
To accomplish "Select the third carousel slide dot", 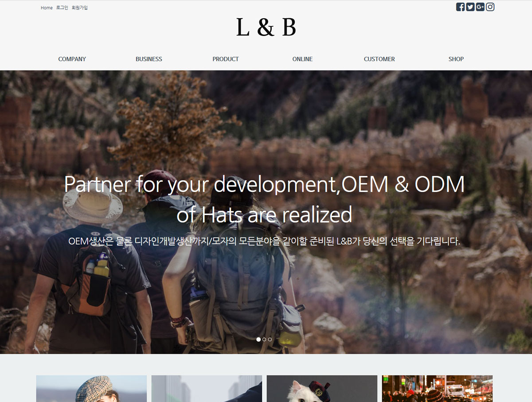I will (270, 340).
